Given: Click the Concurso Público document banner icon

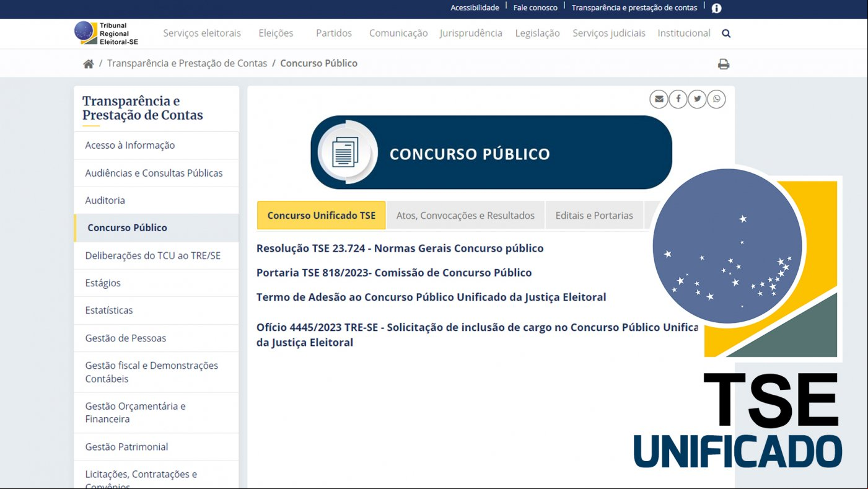Looking at the screenshot, I should (346, 152).
